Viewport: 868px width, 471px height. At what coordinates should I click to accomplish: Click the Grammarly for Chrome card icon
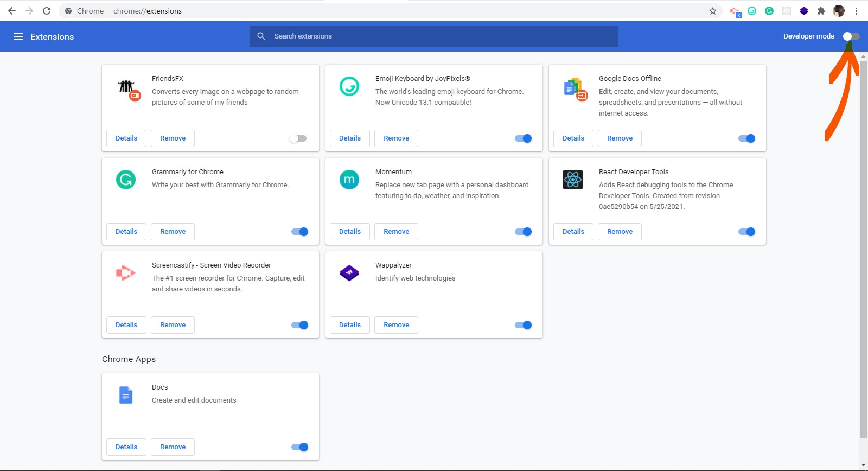pos(126,180)
